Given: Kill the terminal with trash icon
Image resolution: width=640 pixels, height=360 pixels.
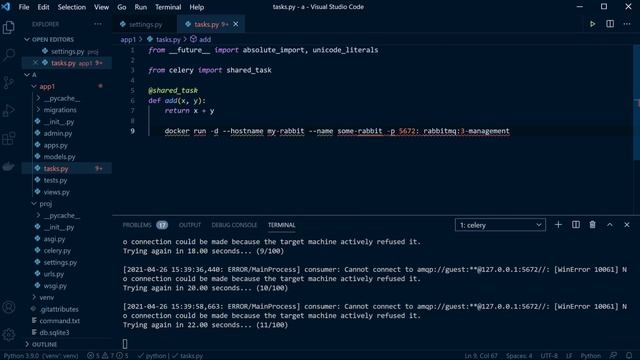Looking at the screenshot, I should pyautogui.click(x=592, y=225).
